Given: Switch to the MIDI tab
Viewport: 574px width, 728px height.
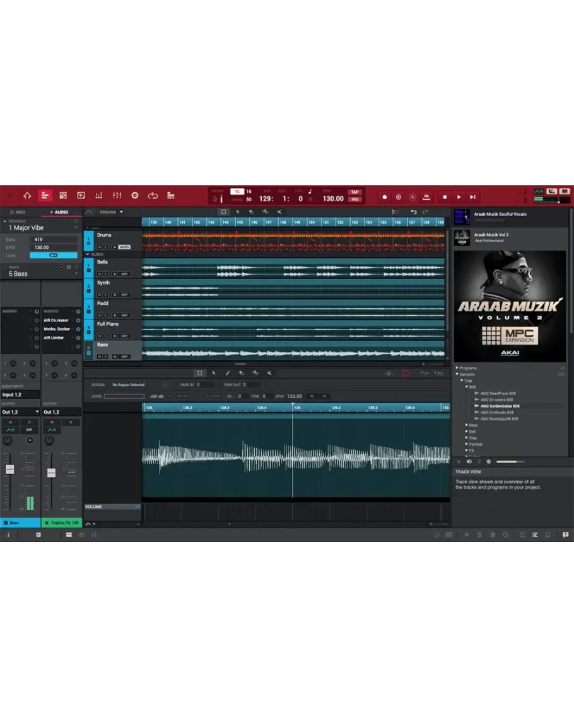Looking at the screenshot, I should click(20, 212).
